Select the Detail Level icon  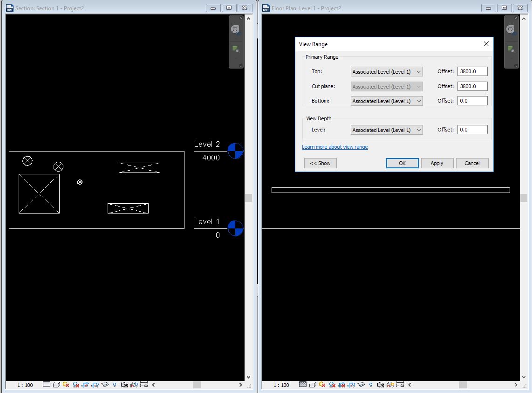pyautogui.click(x=47, y=385)
